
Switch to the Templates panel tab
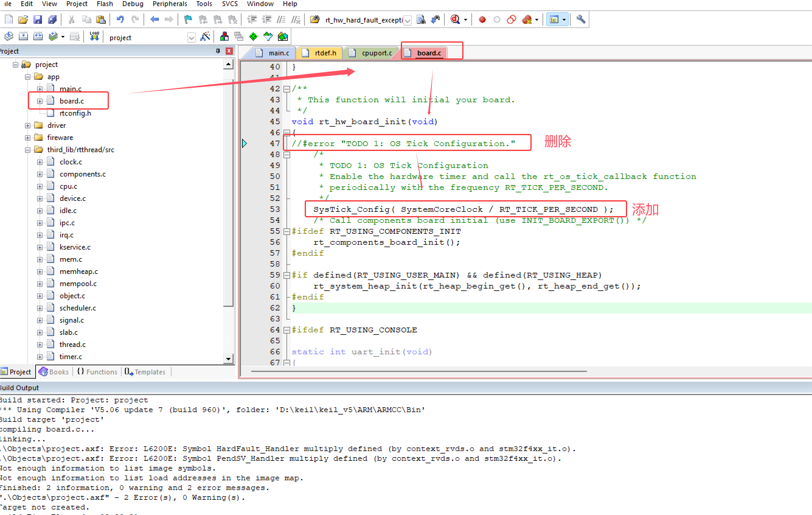coord(146,372)
